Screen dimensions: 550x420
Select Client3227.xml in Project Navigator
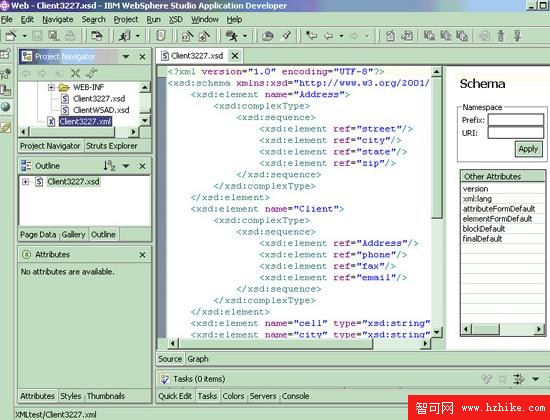tap(85, 121)
